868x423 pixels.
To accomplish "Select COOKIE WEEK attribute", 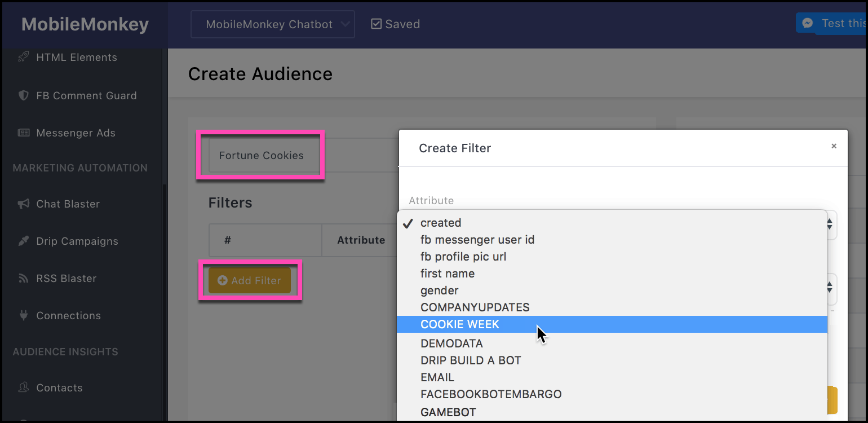I will 612,324.
